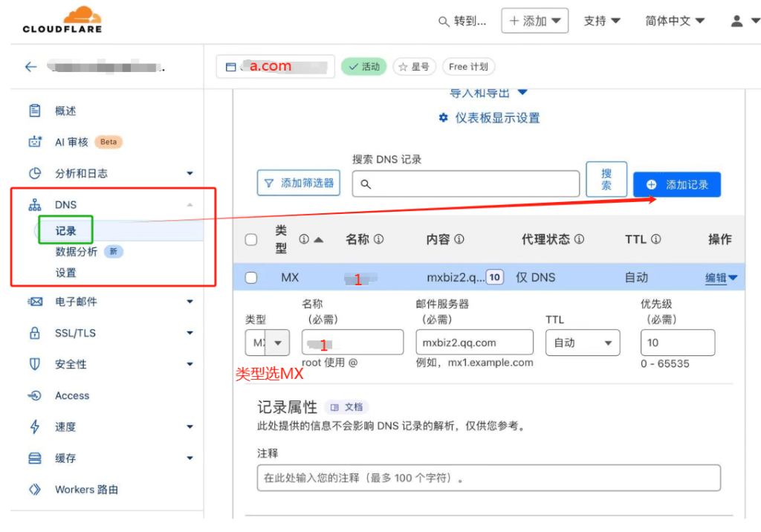This screenshot has height=532, width=761.
Task: Expand the 简体中文 language dropdown
Action: (675, 21)
